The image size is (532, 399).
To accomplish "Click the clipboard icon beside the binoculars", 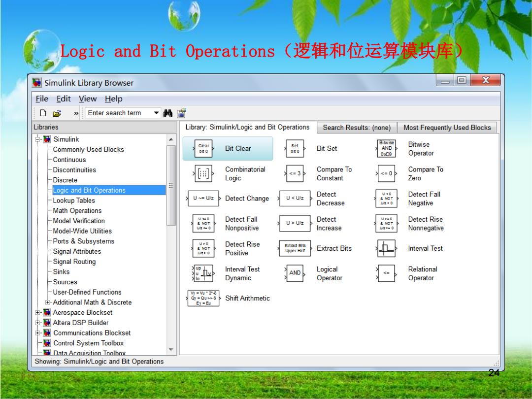I will [x=181, y=113].
